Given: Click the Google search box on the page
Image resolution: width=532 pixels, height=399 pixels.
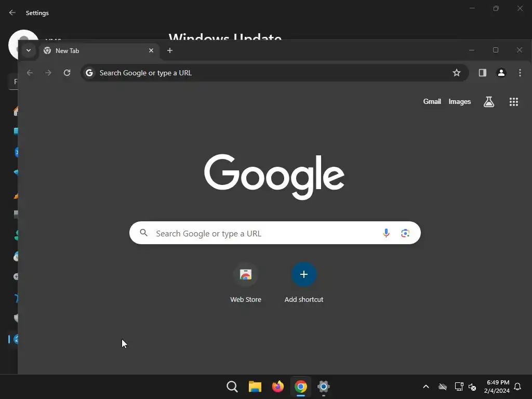Looking at the screenshot, I should (x=275, y=233).
